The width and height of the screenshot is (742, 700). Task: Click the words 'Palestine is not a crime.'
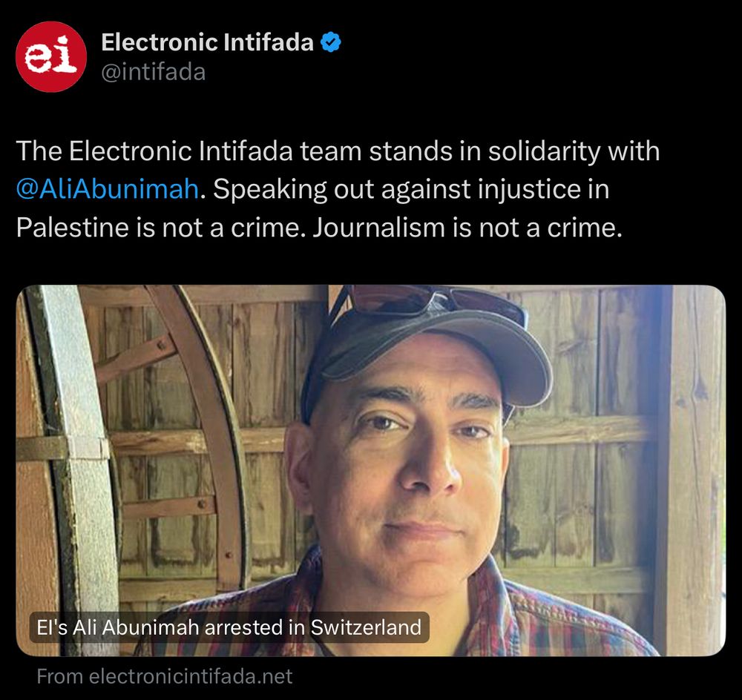(161, 228)
